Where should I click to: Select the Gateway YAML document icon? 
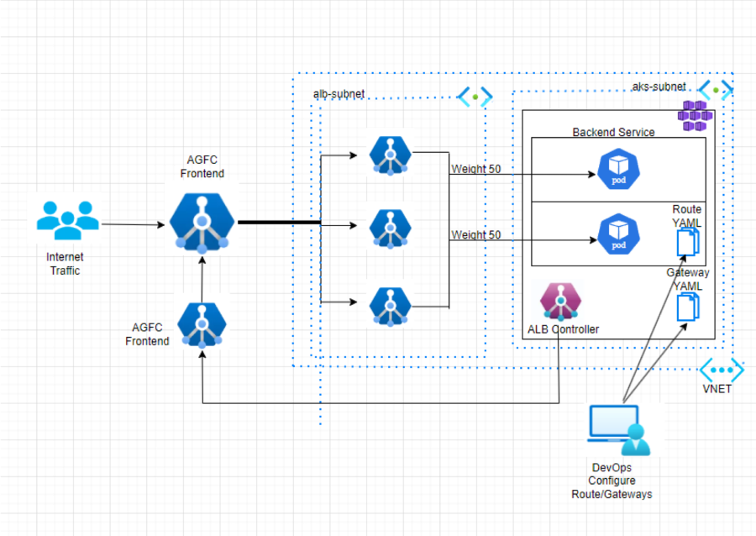coord(687,307)
